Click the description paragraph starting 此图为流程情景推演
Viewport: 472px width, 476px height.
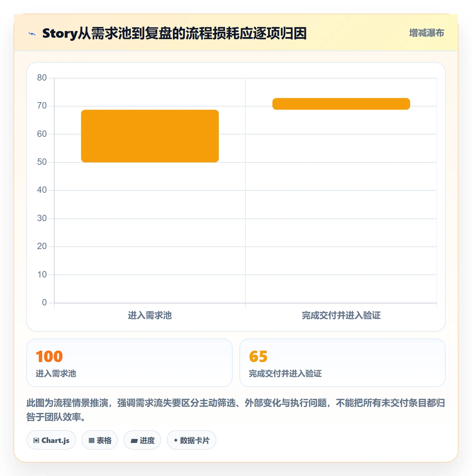[236, 410]
